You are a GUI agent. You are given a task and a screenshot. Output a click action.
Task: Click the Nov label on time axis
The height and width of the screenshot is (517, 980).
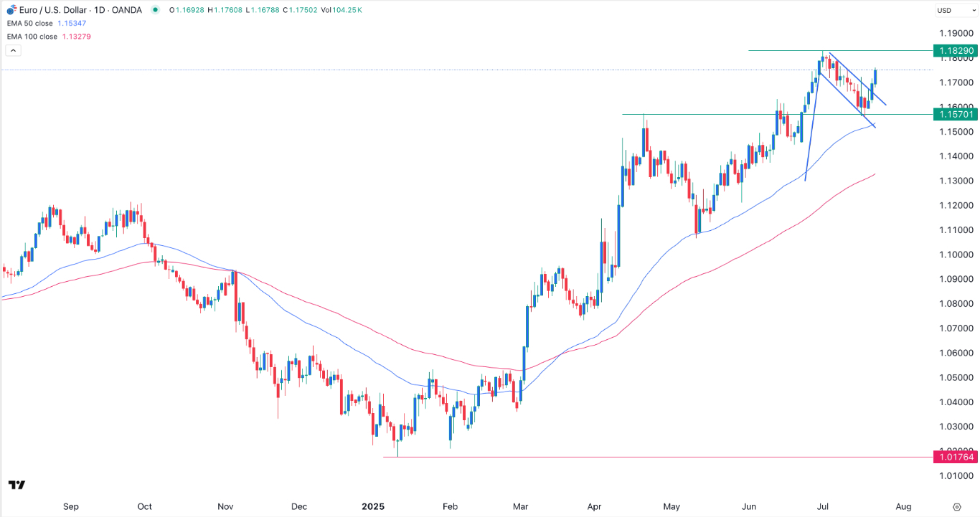pyautogui.click(x=225, y=506)
